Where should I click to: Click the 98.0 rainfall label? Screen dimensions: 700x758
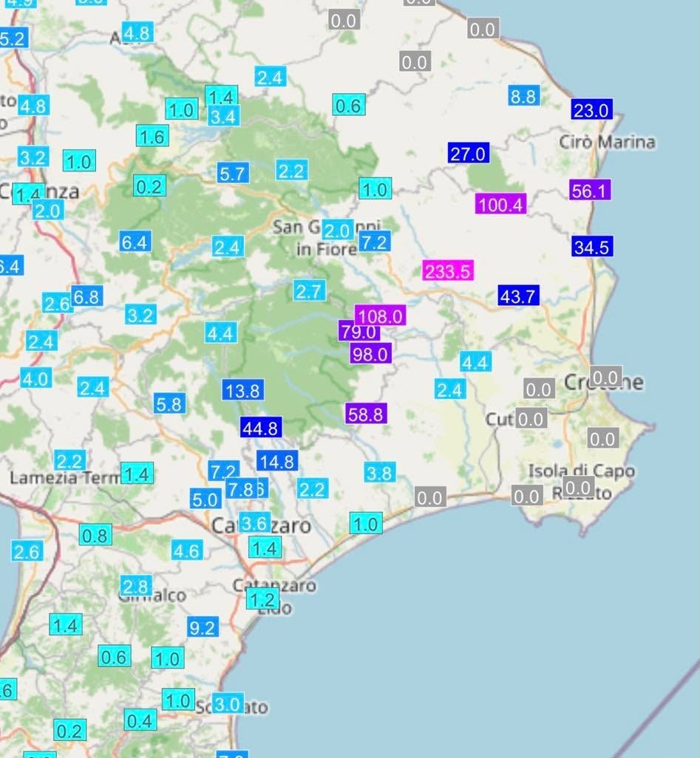pos(370,354)
